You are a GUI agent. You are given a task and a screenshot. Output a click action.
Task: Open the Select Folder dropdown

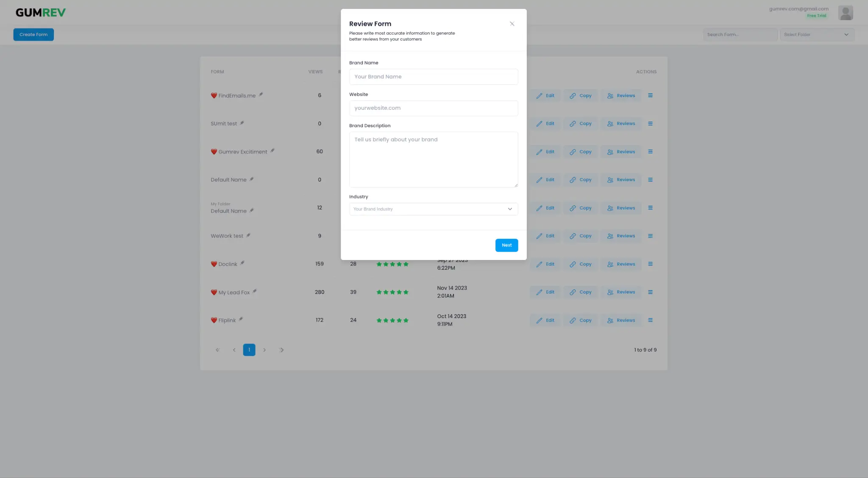pos(816,35)
